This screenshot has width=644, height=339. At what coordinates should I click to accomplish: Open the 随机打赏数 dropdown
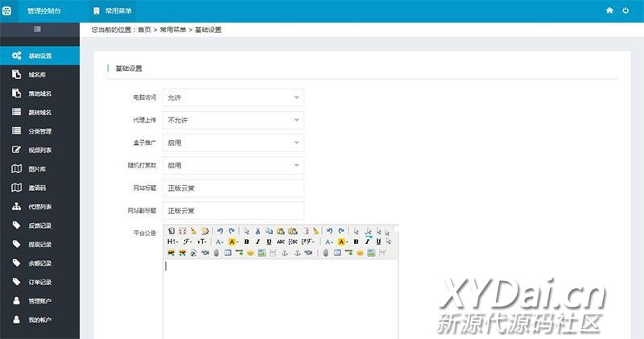233,166
